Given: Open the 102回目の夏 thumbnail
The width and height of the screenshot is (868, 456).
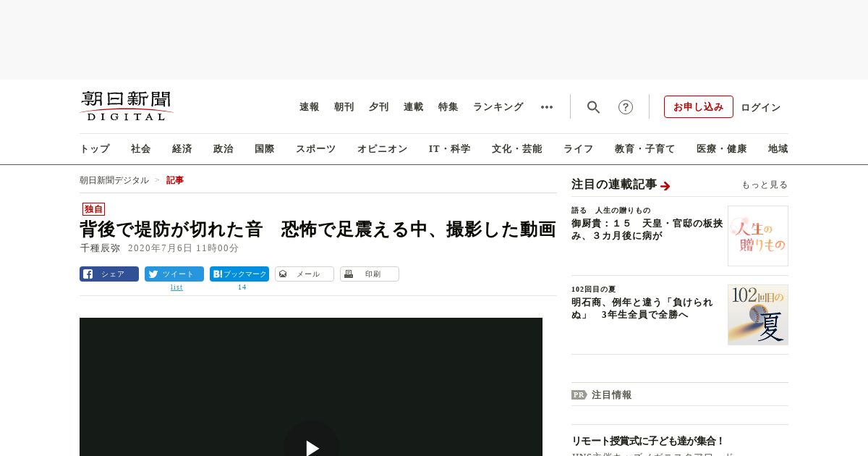Looking at the screenshot, I should click(758, 315).
